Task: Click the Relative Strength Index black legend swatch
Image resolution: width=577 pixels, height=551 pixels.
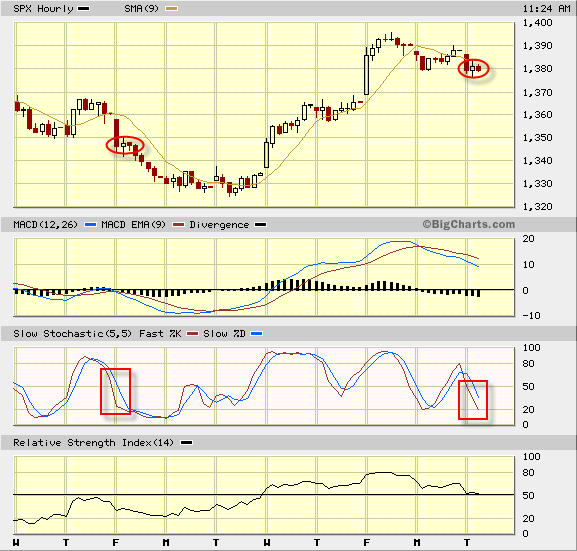Action: 187,442
